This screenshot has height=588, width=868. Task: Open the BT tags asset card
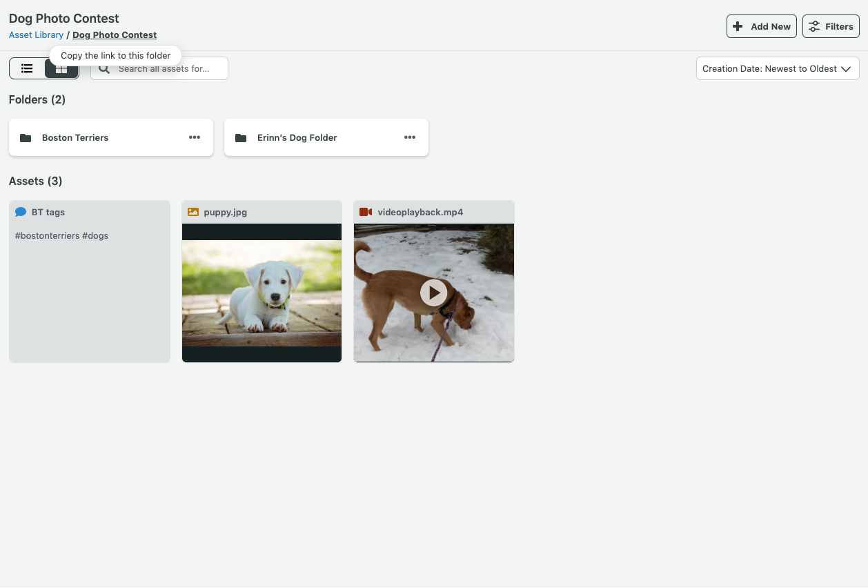[90, 282]
